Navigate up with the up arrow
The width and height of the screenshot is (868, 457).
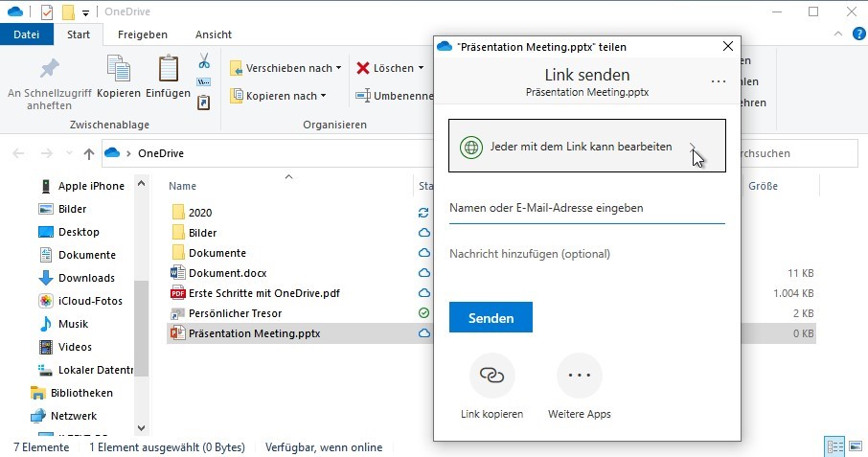tap(88, 154)
